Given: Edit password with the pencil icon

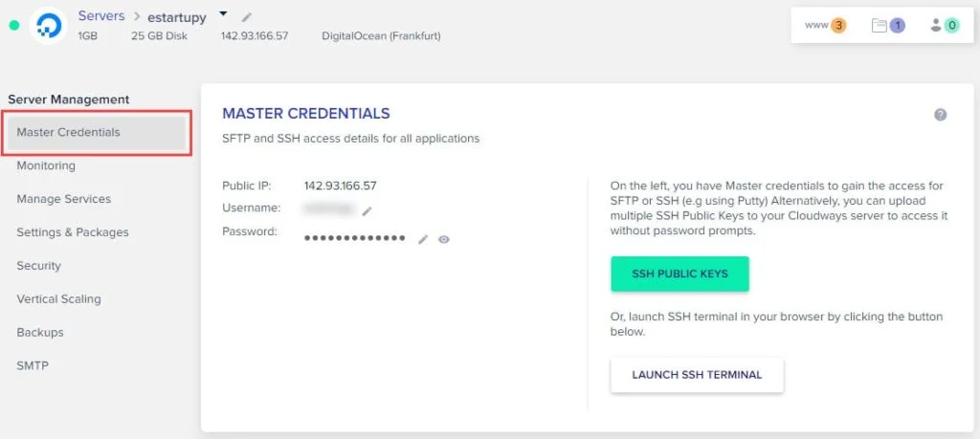Looking at the screenshot, I should pos(423,239).
